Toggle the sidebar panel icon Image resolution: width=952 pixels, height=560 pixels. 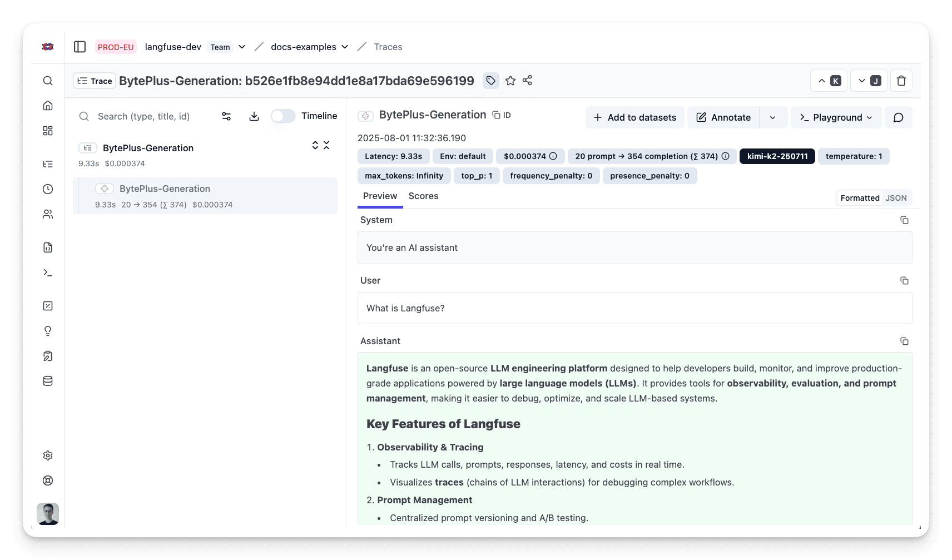[x=80, y=47]
